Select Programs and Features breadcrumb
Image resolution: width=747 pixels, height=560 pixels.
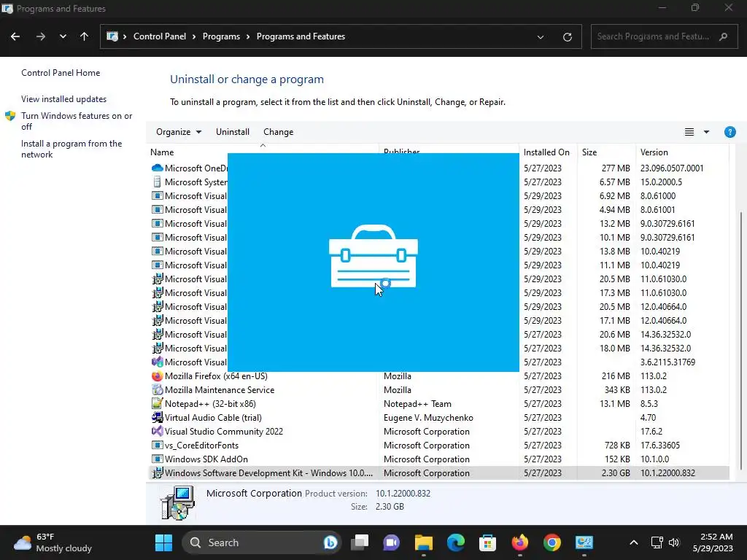coord(301,36)
